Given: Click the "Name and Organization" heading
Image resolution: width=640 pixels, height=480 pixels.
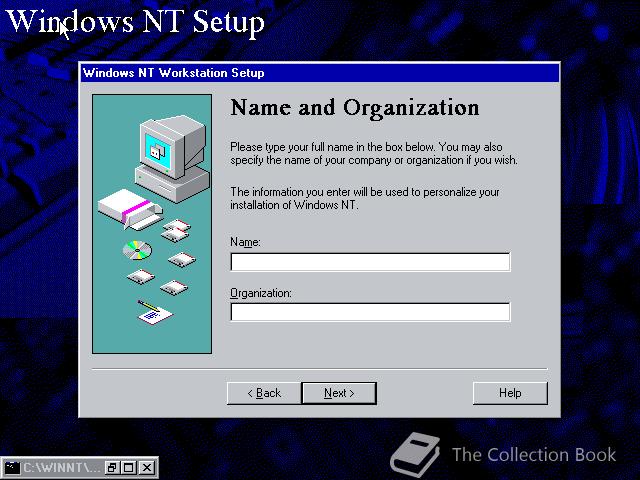Looking at the screenshot, I should 355,108.
